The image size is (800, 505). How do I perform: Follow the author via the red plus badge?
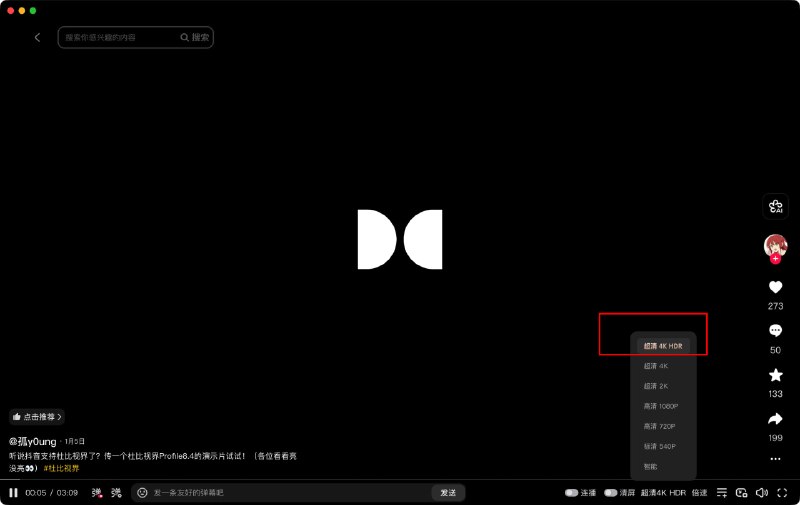pyautogui.click(x=776, y=259)
